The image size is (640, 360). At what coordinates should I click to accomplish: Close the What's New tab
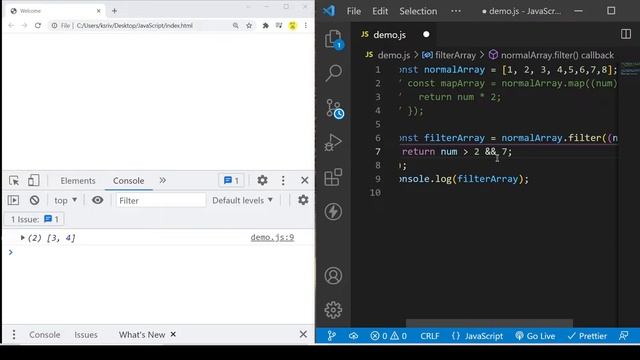pos(173,334)
